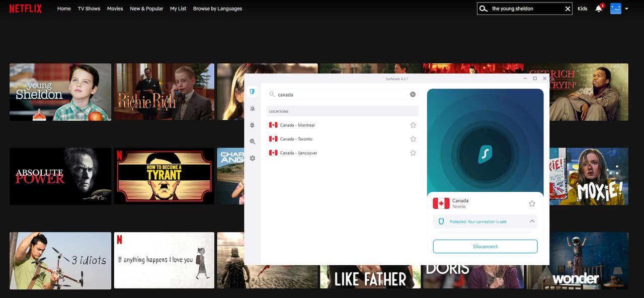Viewport: 644px width, 298px height.
Task: Favorite the Canada - Montreal location star
Action: click(413, 125)
